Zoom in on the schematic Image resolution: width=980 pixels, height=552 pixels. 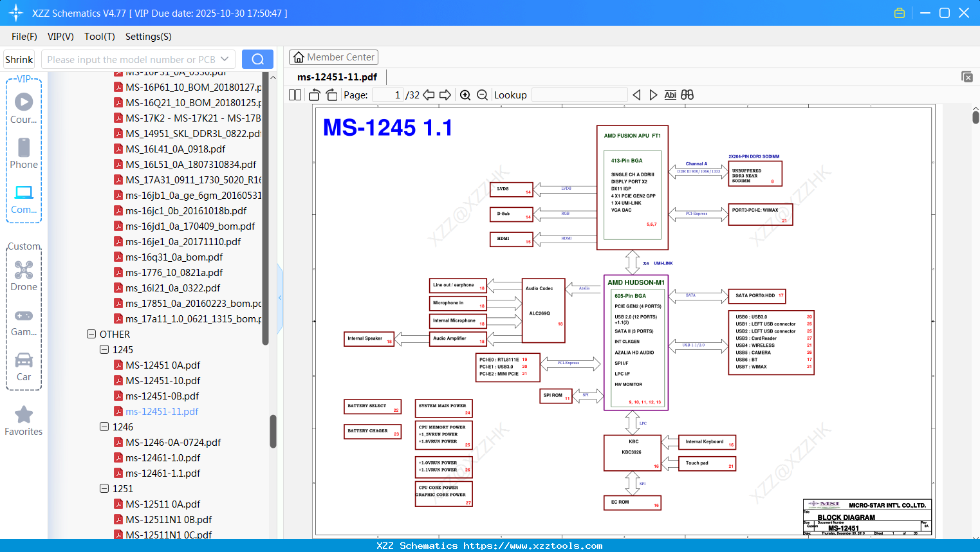465,95
